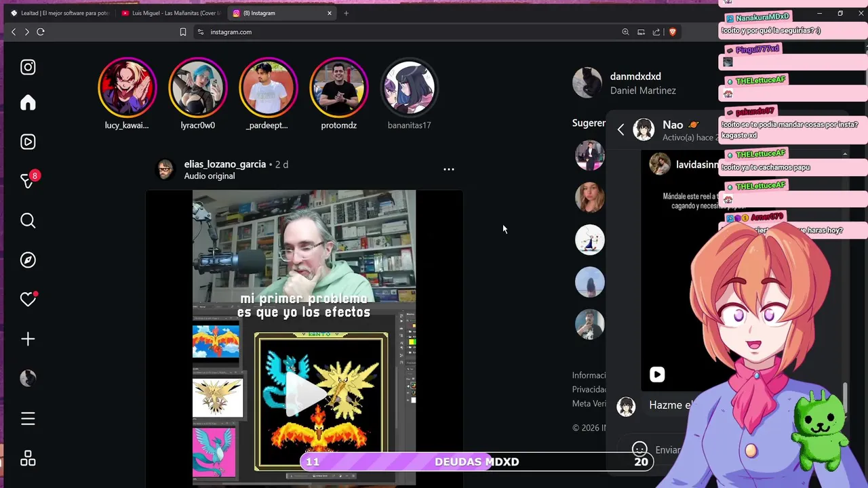Viewport: 868px width, 488px height.
Task: Click the avatar beside 'Hazme el' message
Action: click(x=626, y=406)
